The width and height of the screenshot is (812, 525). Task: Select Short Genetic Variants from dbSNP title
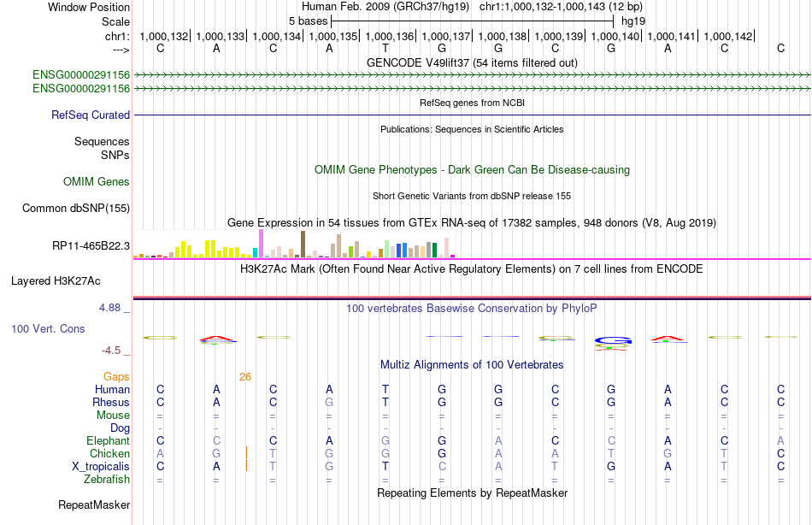click(472, 196)
